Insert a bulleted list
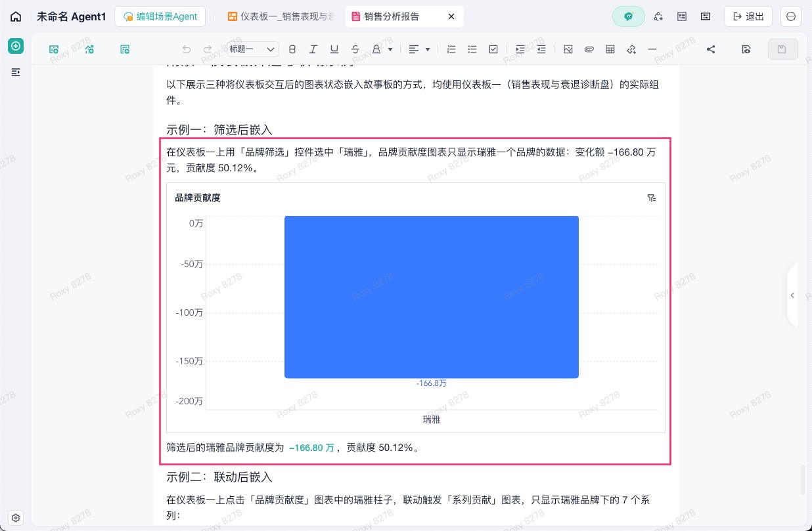The image size is (812, 531). click(472, 49)
